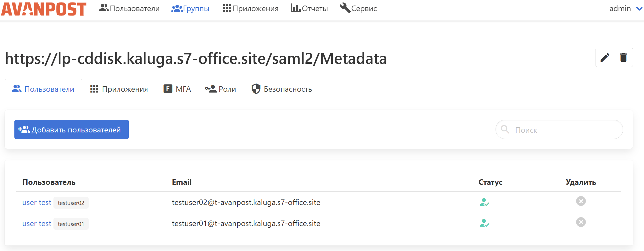Click the magnifier icon in search box
Viewport: 644px width, 251px height.
click(505, 129)
